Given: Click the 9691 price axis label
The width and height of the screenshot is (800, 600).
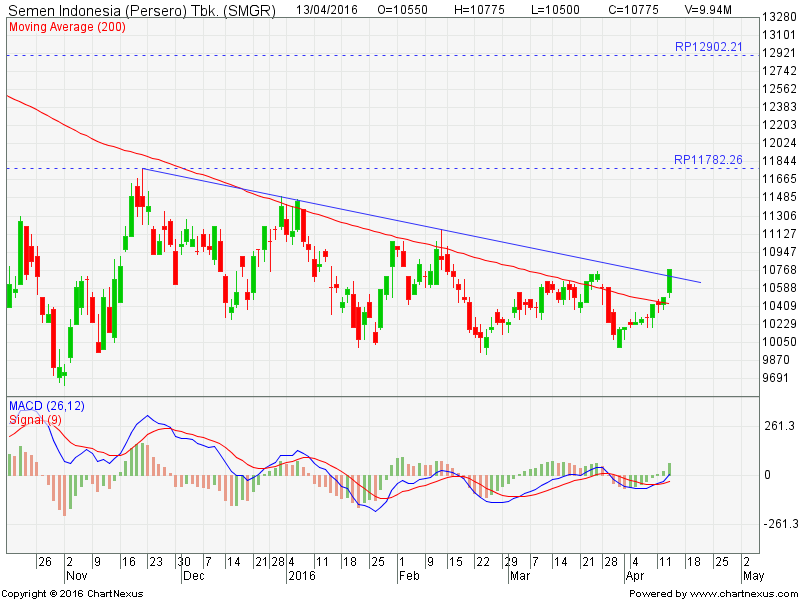Looking at the screenshot, I should (775, 378).
